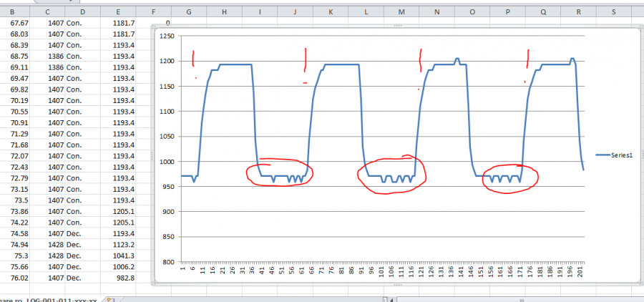Click the Insert Worksheet icon beside the sheet tab

109,298
